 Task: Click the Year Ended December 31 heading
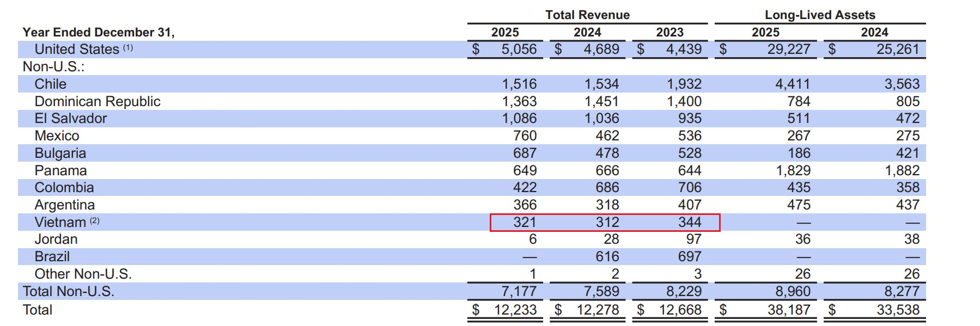click(x=99, y=32)
